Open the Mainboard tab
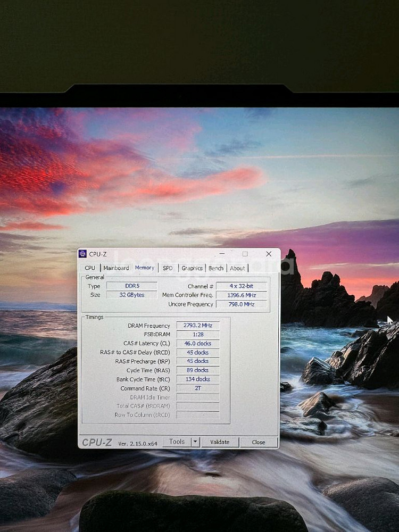This screenshot has width=399, height=532. pos(116,268)
